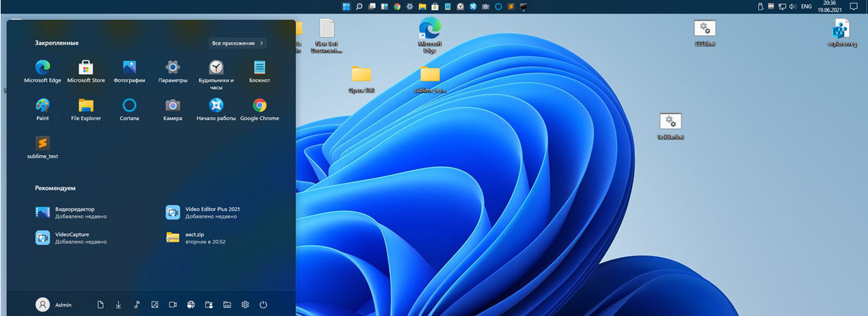
Task: Open the Параметры pinned app
Action: coord(173,71)
